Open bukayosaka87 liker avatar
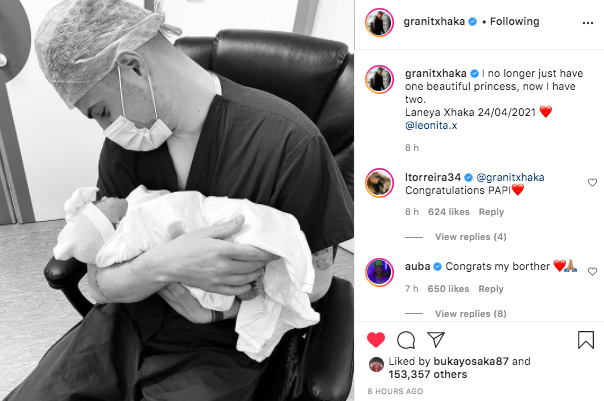Screen dimensions: 604x401 (x=376, y=364)
